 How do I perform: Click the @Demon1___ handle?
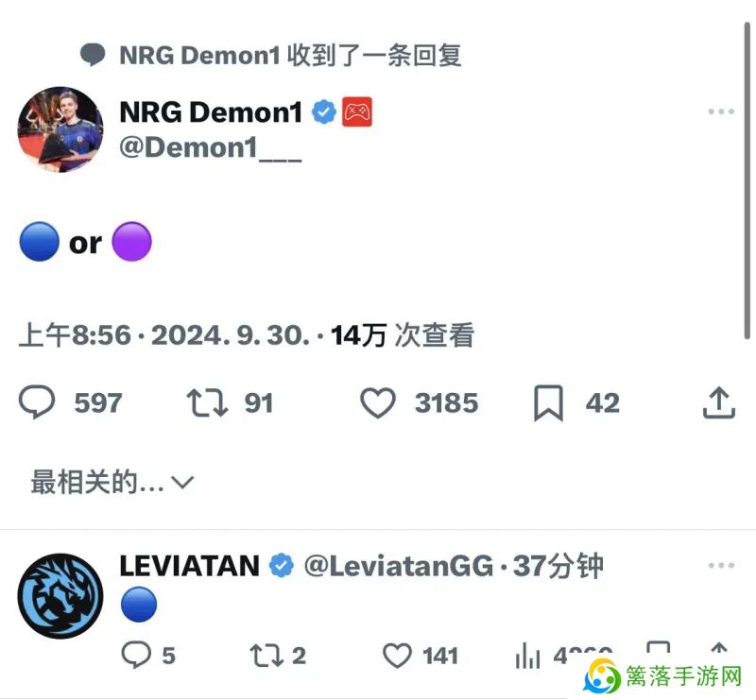210,147
